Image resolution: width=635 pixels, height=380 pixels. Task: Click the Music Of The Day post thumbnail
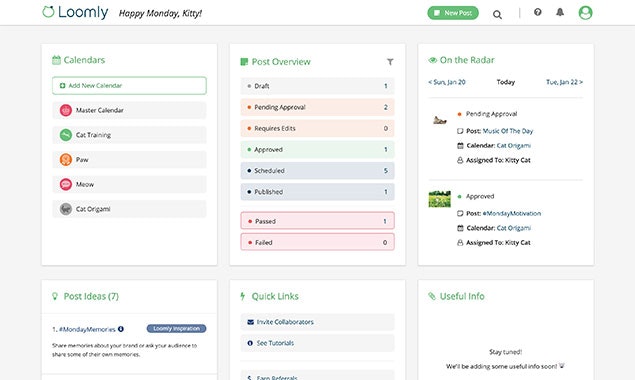click(x=440, y=120)
